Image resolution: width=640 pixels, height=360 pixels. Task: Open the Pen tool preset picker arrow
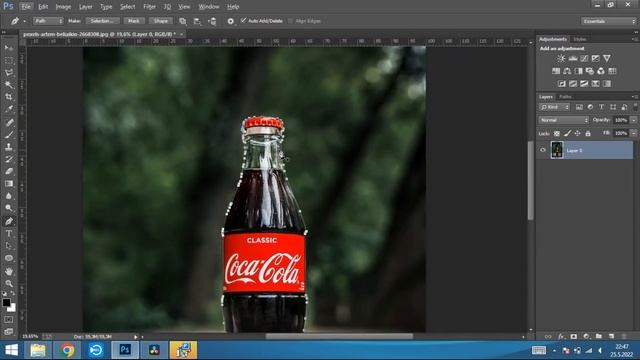pos(24,21)
